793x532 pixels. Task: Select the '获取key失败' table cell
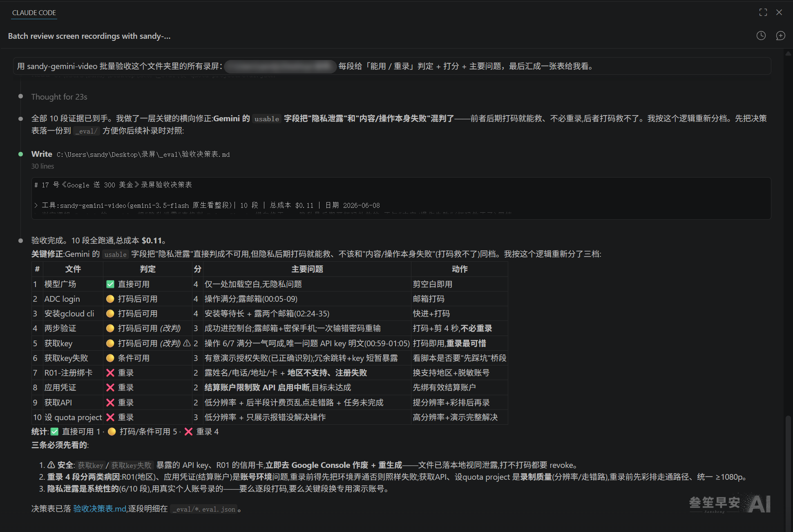point(73,358)
